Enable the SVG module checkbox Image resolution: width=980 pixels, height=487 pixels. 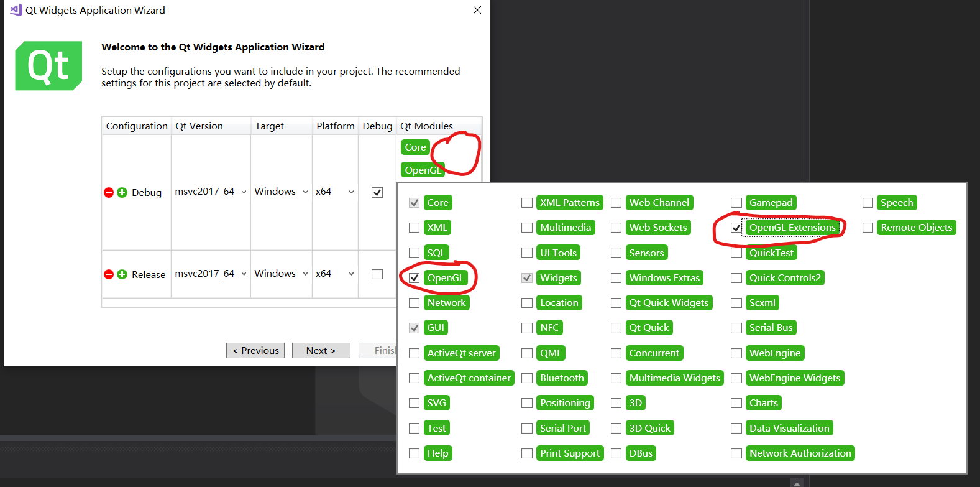[x=414, y=403]
